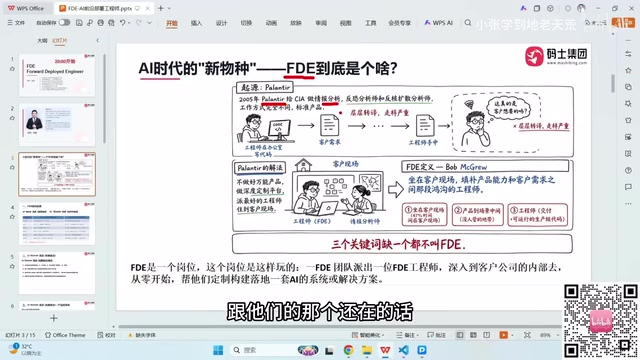Screen dimensions: 640x360
Task: Switch to slide sorter view icon
Action: pyautogui.click(x=473, y=335)
